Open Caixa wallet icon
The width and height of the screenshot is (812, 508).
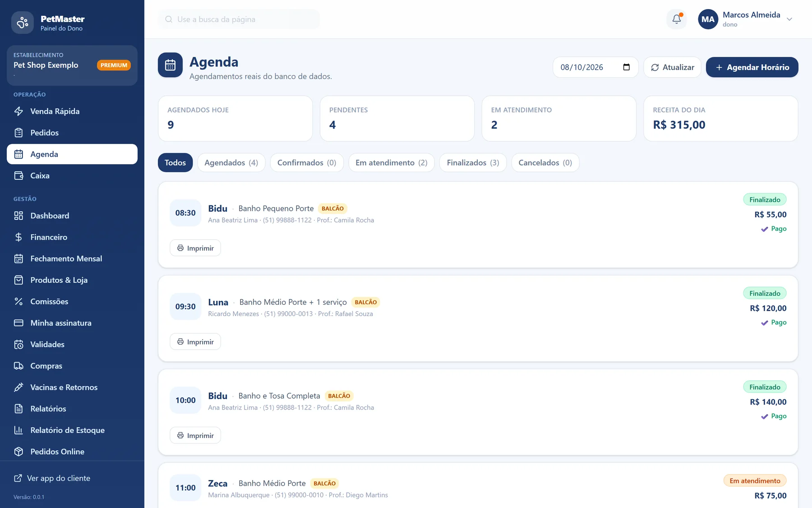(x=18, y=176)
